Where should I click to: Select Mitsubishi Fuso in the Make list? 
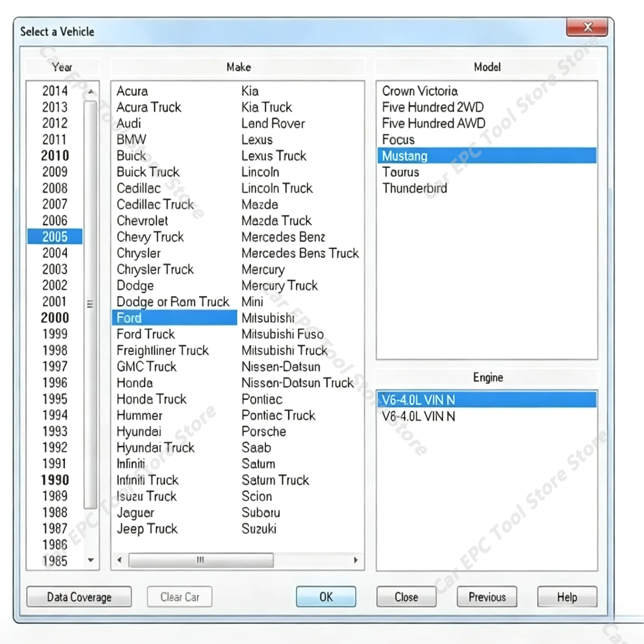coord(283,334)
